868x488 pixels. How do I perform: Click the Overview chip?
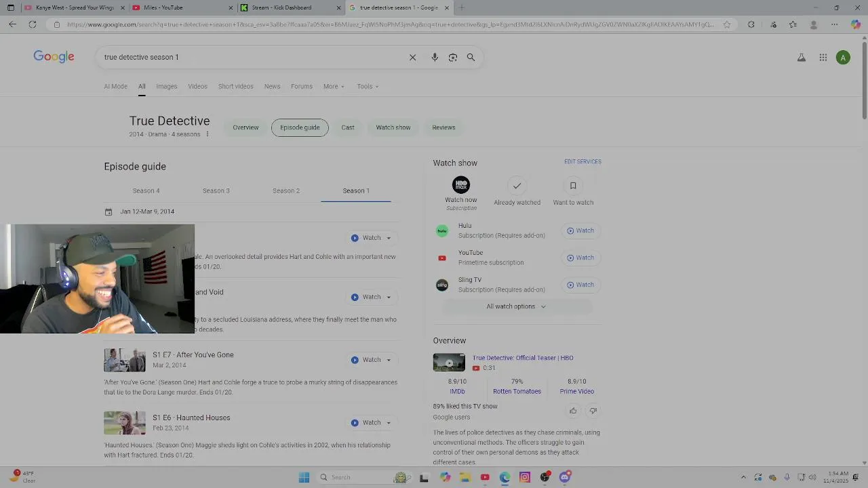pyautogui.click(x=245, y=127)
